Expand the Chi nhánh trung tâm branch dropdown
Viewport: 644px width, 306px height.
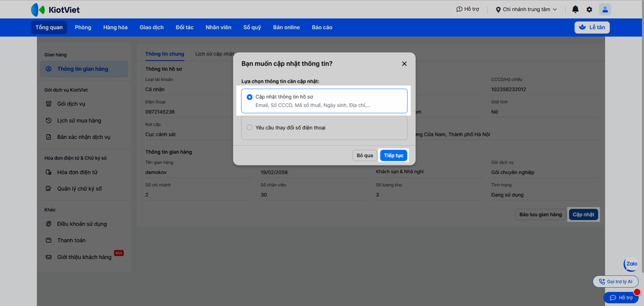tap(526, 9)
